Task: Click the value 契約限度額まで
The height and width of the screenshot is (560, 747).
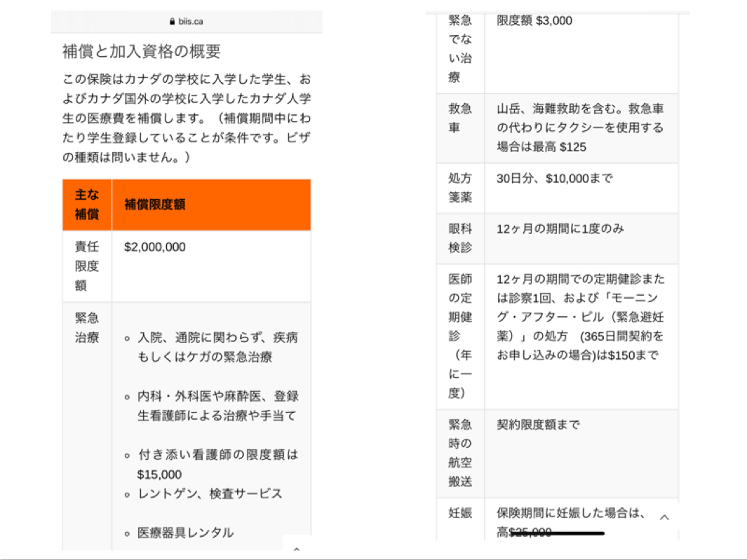Action: (539, 424)
